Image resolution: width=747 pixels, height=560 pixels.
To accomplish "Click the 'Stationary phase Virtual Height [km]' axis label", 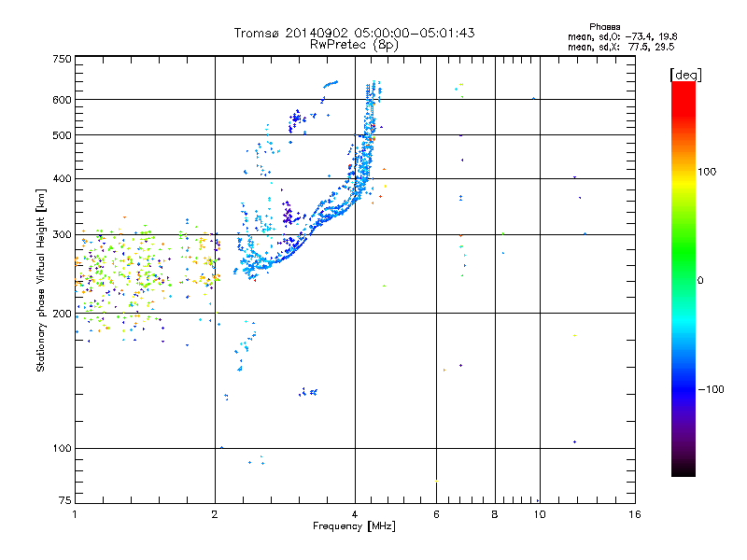I will [41, 281].
